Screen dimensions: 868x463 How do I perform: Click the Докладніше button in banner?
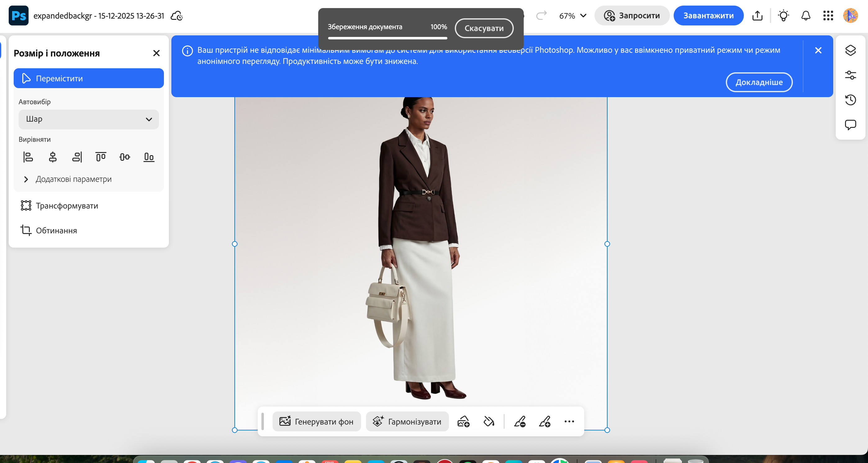click(758, 82)
